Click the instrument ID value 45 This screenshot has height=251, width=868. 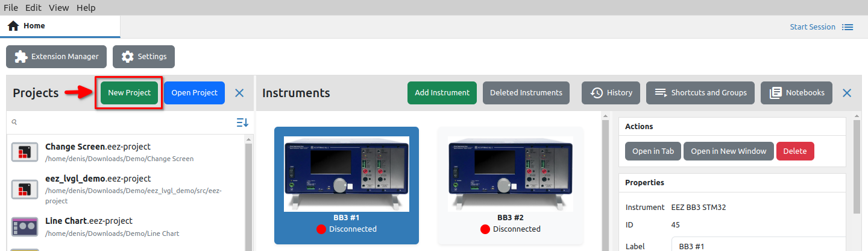pos(675,225)
